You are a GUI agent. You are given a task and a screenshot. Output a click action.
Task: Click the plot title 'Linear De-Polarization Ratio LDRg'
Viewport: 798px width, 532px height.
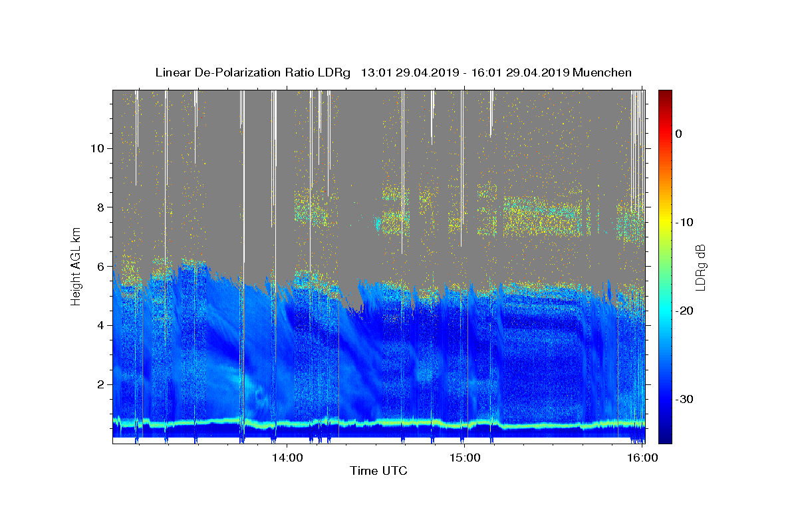[252, 72]
